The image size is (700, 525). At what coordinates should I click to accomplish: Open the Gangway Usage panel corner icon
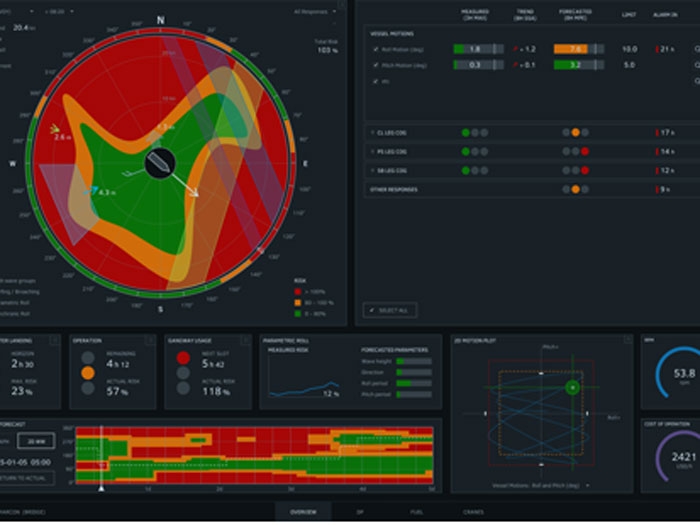[x=245, y=341]
